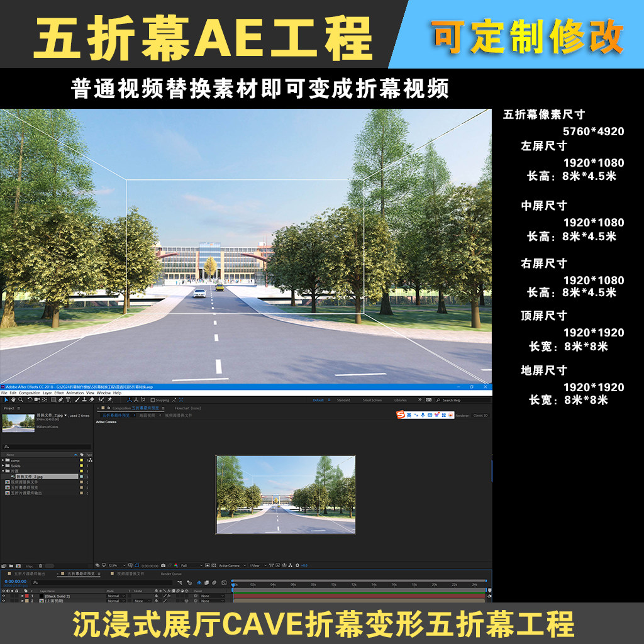This screenshot has width=644, height=644.
Task: Select the Rotation tool
Action: 30,399
